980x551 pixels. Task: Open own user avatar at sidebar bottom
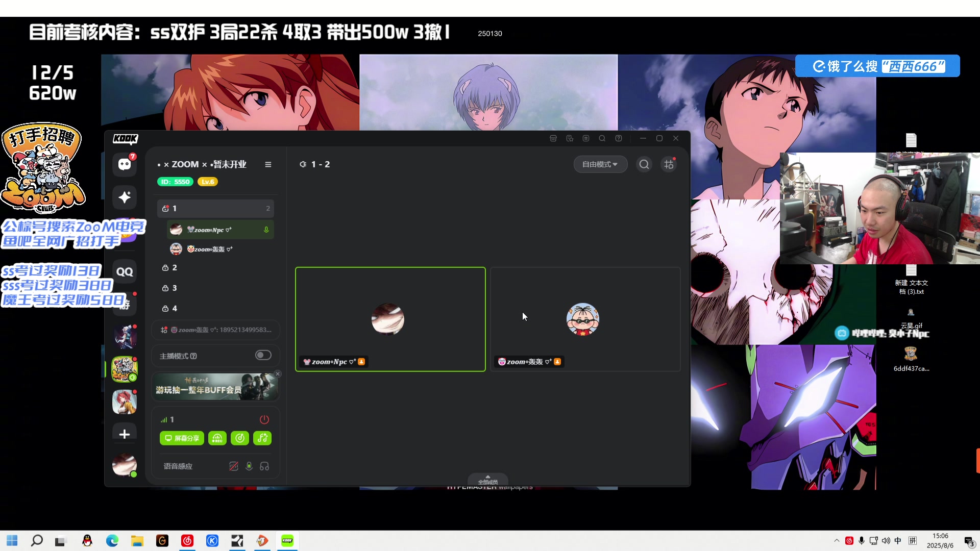click(125, 465)
